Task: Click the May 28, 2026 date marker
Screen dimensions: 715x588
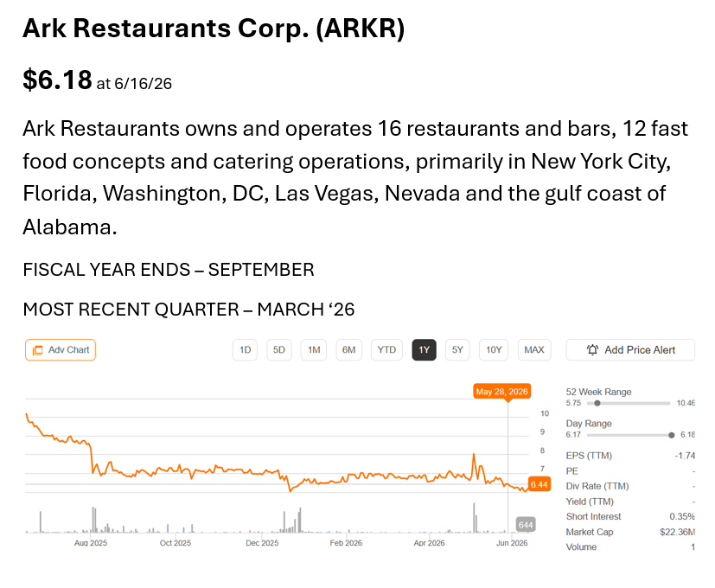Action: (x=501, y=392)
